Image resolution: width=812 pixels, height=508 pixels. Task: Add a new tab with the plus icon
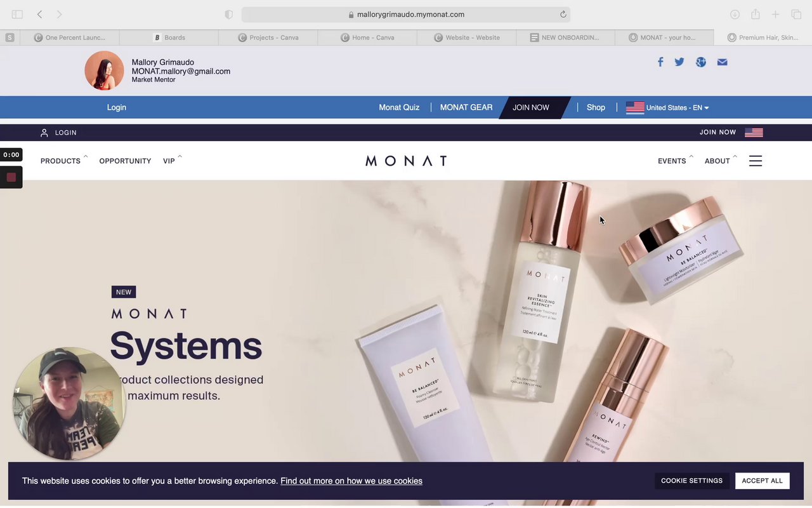(775, 14)
